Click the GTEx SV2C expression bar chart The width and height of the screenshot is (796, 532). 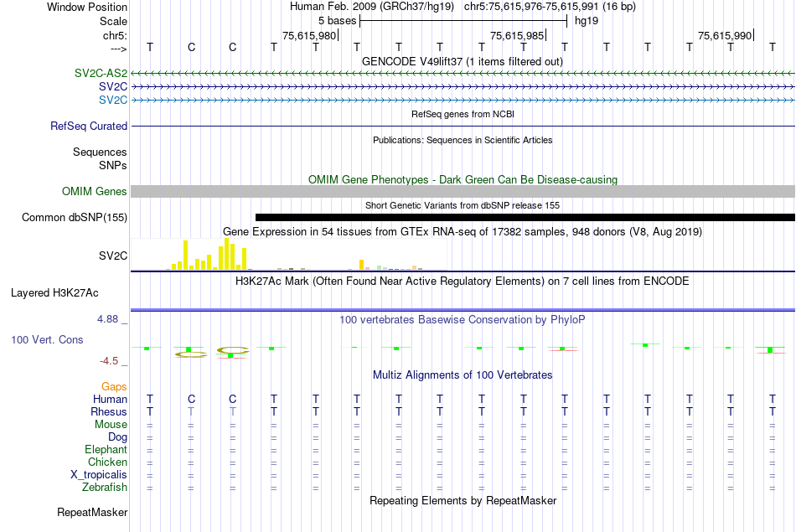point(289,255)
